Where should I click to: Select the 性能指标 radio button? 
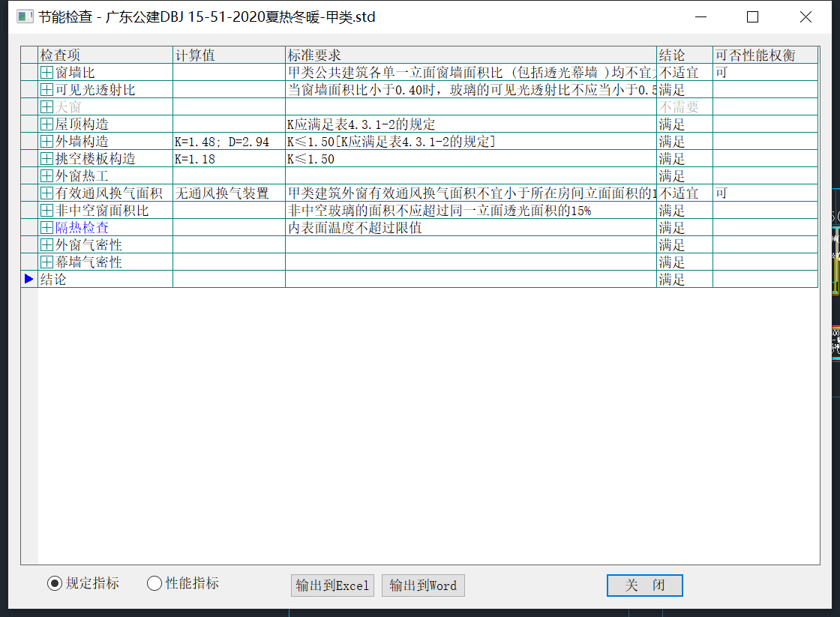154,583
